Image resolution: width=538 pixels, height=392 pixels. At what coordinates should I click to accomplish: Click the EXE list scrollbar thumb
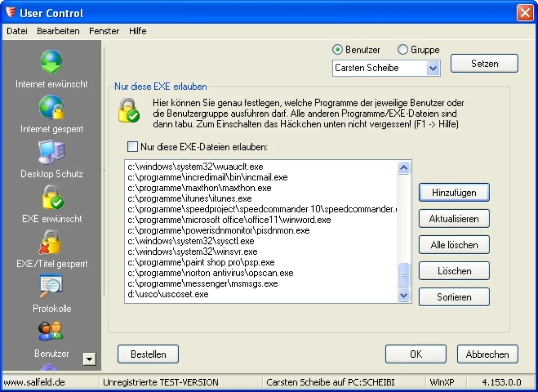(404, 275)
